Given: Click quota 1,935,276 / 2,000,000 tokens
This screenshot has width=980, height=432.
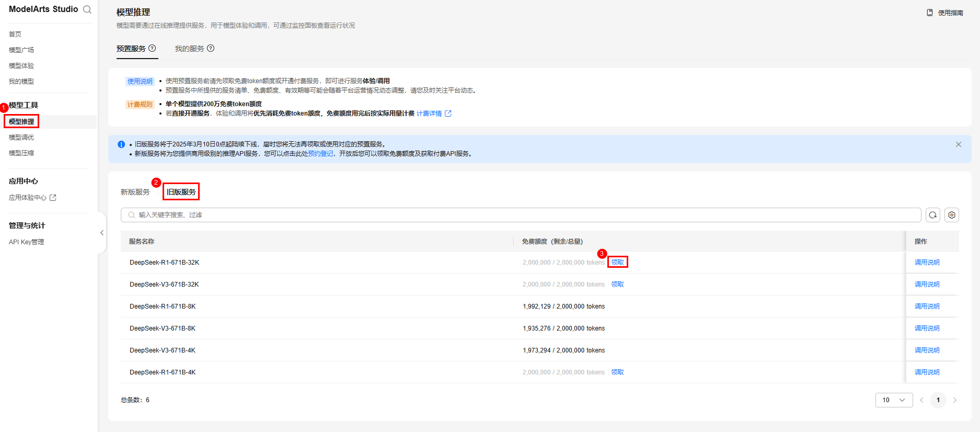Looking at the screenshot, I should click(x=564, y=328).
